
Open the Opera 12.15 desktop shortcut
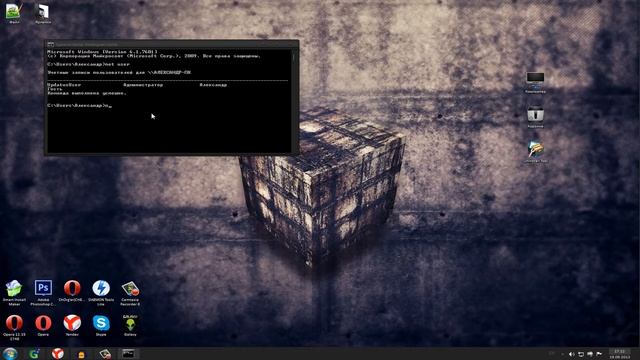[x=14, y=327]
